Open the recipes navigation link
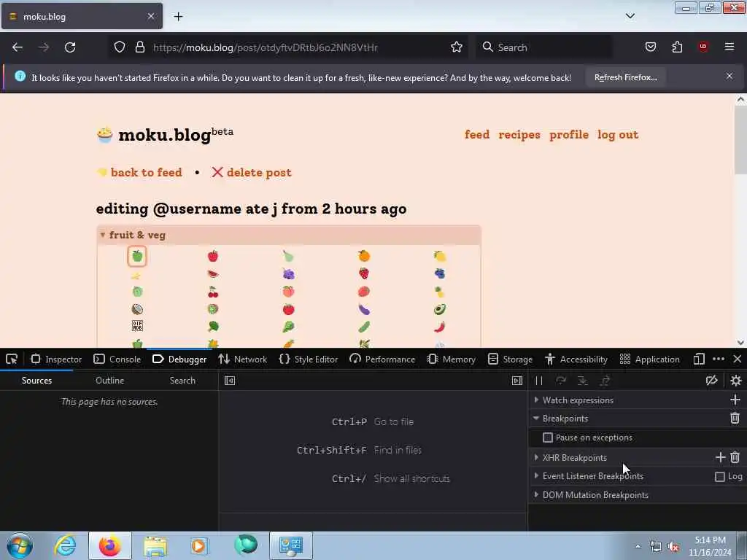 coord(519,135)
